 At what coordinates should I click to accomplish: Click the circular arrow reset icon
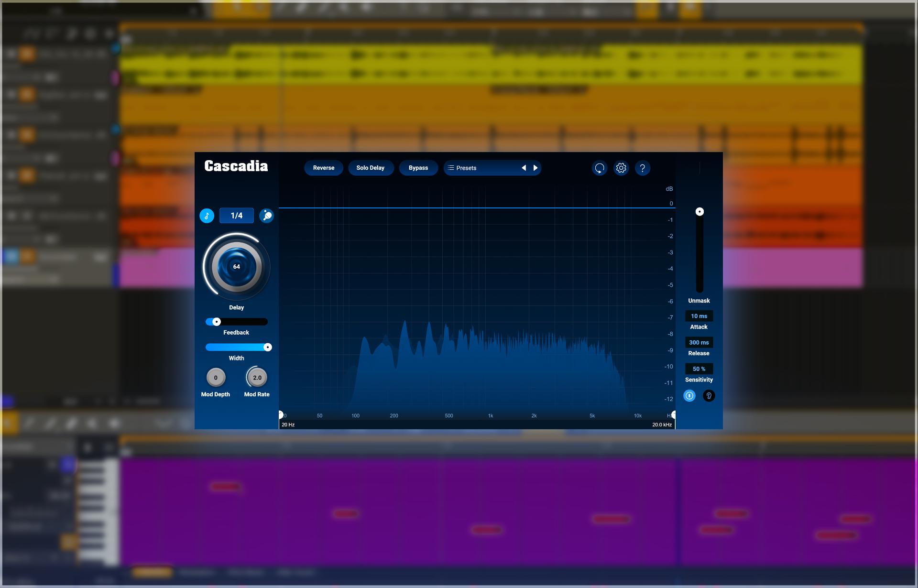pyautogui.click(x=599, y=168)
